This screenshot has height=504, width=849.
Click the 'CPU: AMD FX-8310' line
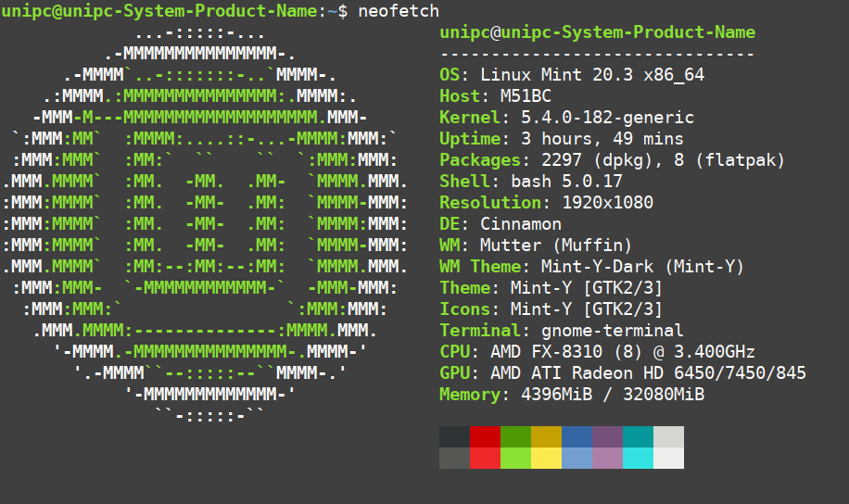597,352
